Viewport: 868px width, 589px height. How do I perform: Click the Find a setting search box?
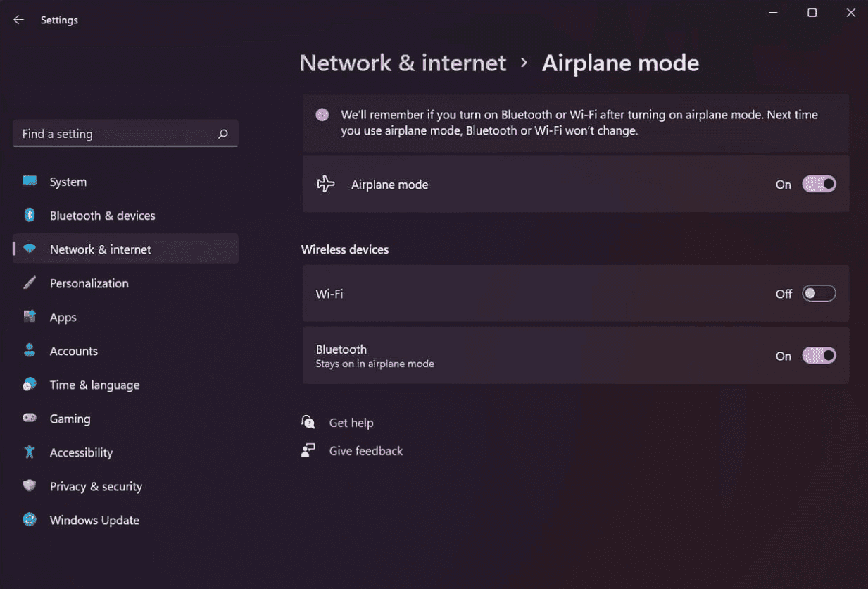(125, 134)
